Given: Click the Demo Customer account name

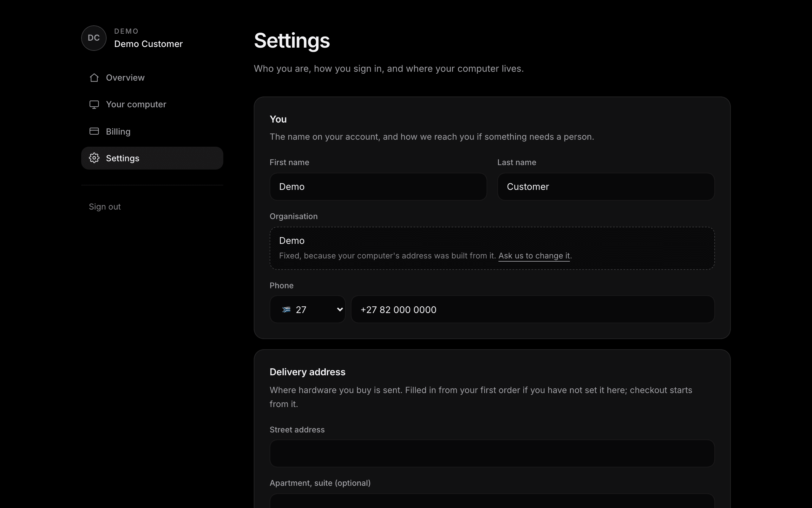Looking at the screenshot, I should click(148, 44).
